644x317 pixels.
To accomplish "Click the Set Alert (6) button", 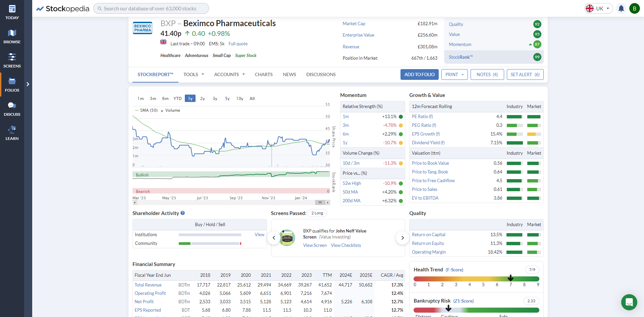I will point(525,74).
